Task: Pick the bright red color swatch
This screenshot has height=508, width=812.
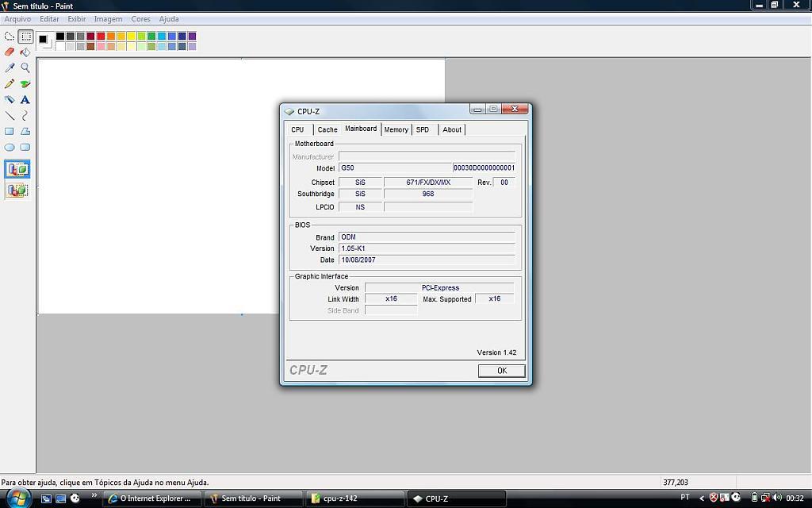Action: (101, 37)
